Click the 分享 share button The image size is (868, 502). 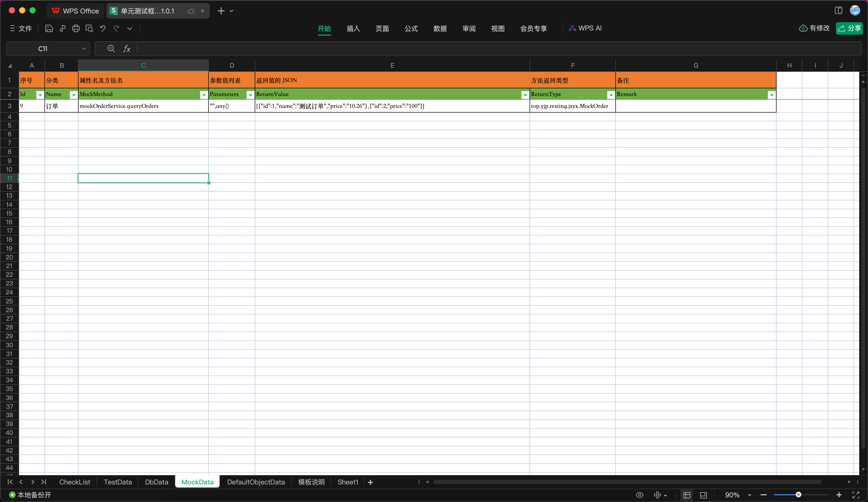pyautogui.click(x=849, y=28)
